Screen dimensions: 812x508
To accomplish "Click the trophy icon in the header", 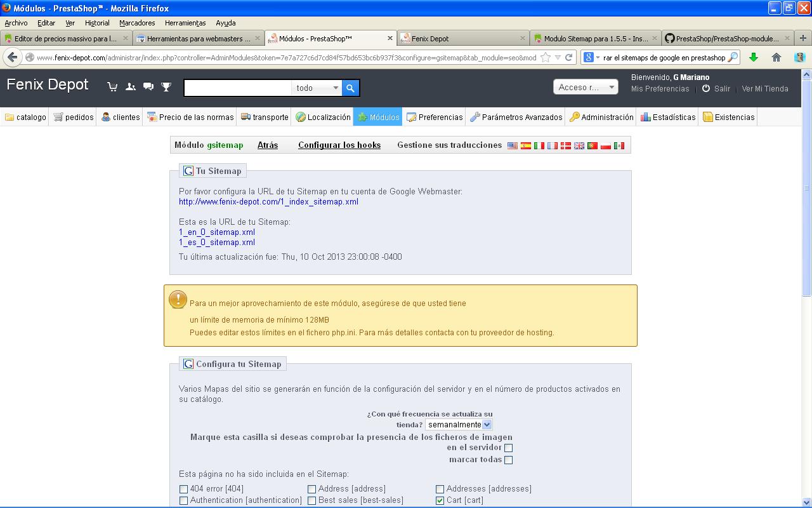I will coord(166,87).
